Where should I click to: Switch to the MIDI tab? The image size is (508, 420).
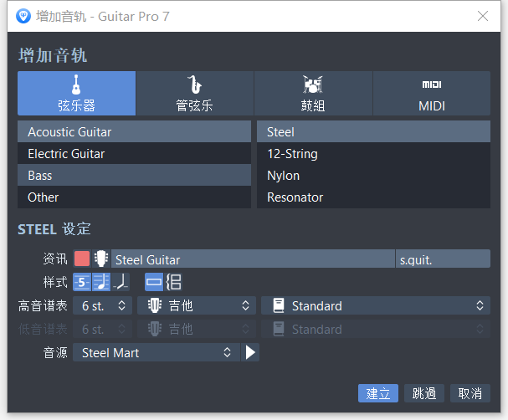pos(432,93)
